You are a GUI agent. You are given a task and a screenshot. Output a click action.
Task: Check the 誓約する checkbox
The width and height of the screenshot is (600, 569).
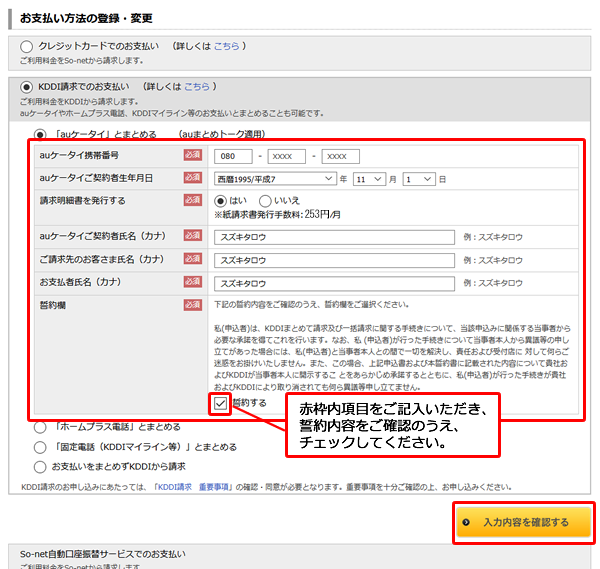click(221, 403)
